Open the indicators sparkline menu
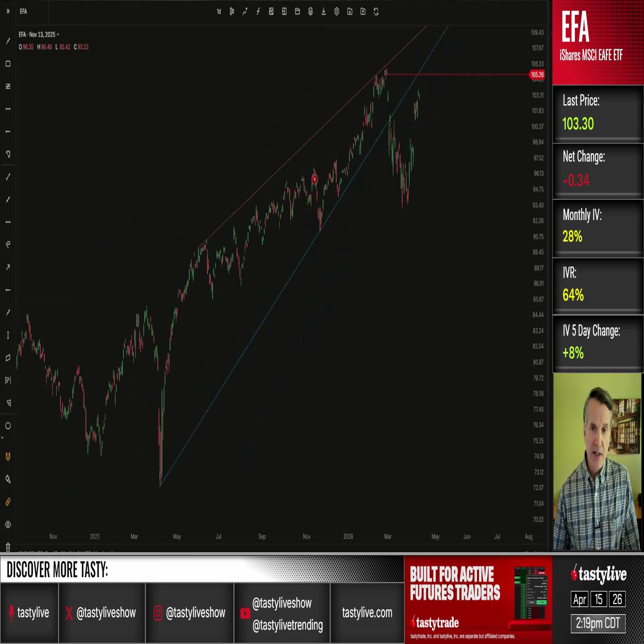This screenshot has width=644, height=644. click(245, 12)
